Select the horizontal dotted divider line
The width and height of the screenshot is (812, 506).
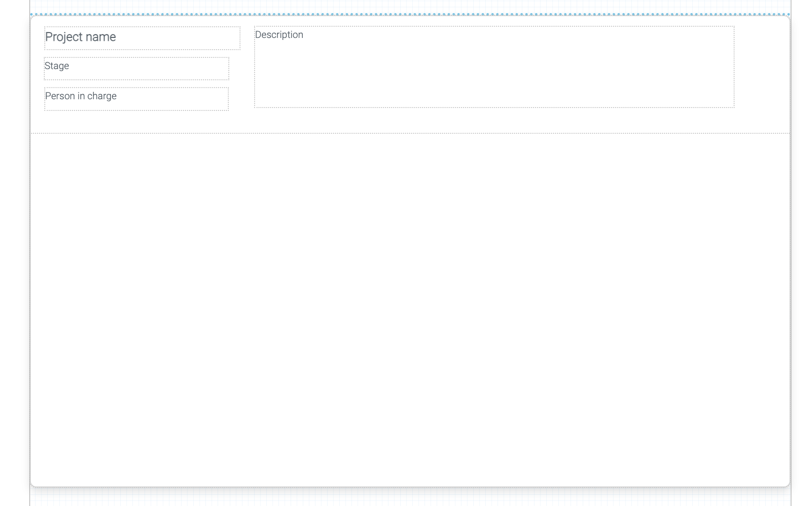click(410, 133)
